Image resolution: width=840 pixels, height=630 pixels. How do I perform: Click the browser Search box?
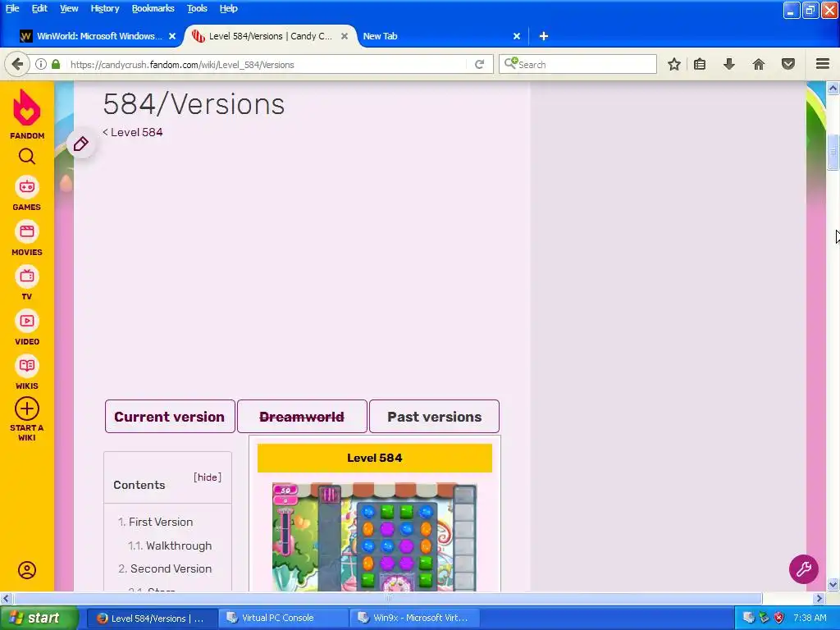(577, 64)
